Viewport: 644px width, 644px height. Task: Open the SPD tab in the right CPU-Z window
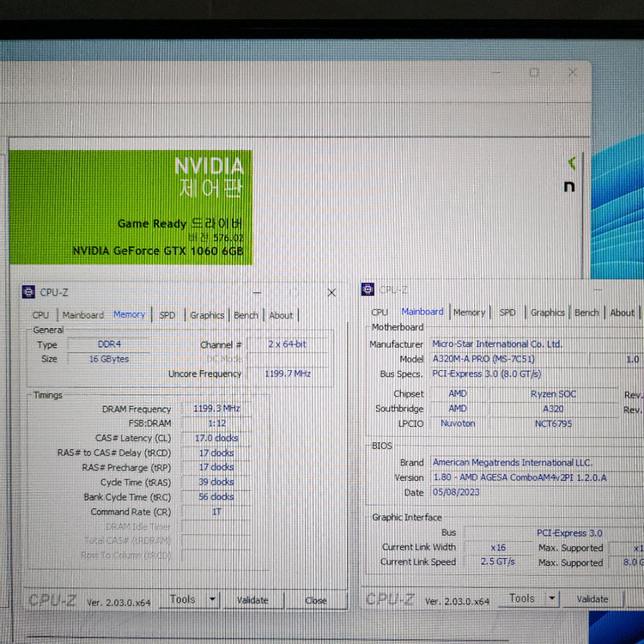pyautogui.click(x=507, y=313)
